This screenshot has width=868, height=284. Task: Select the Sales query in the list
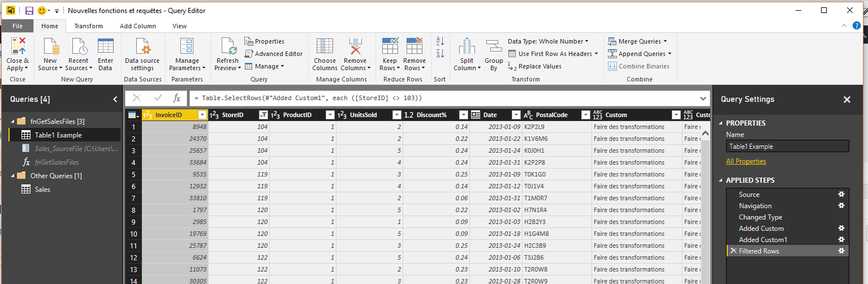42,190
